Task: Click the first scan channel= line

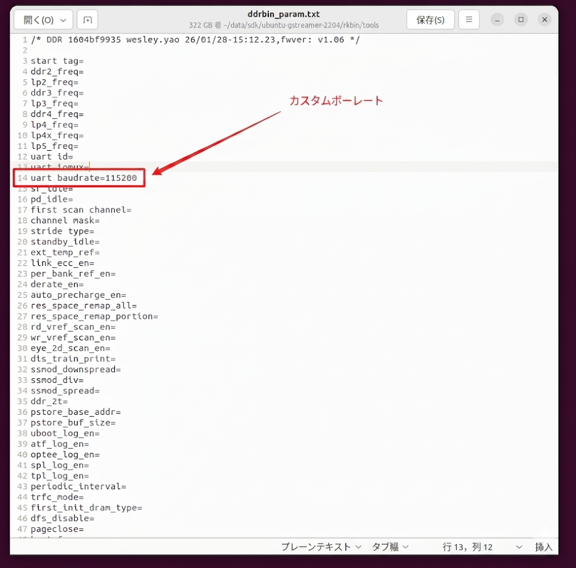Action: click(x=81, y=210)
